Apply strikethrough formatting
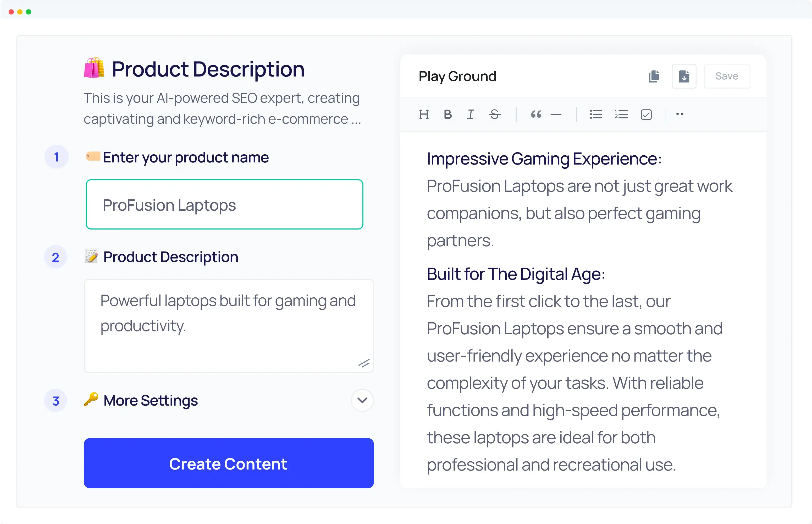This screenshot has height=524, width=812. (495, 114)
